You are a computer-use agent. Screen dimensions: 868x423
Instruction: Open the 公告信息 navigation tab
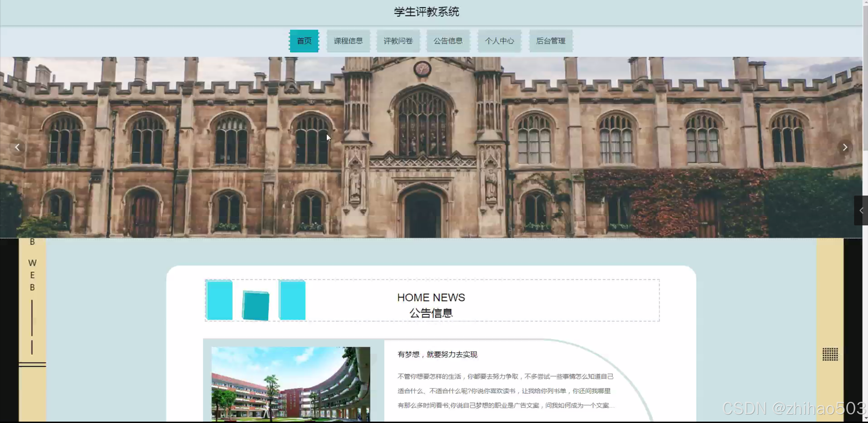click(448, 41)
